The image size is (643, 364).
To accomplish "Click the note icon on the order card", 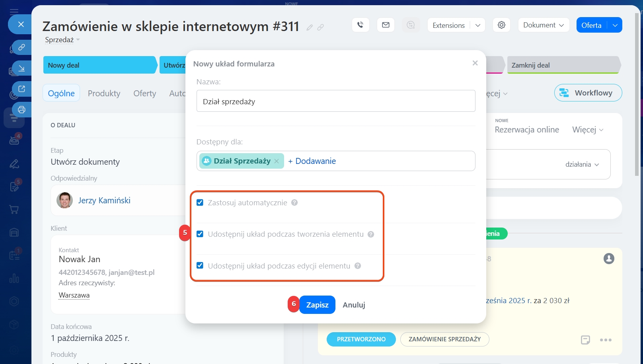I will coord(585,340).
